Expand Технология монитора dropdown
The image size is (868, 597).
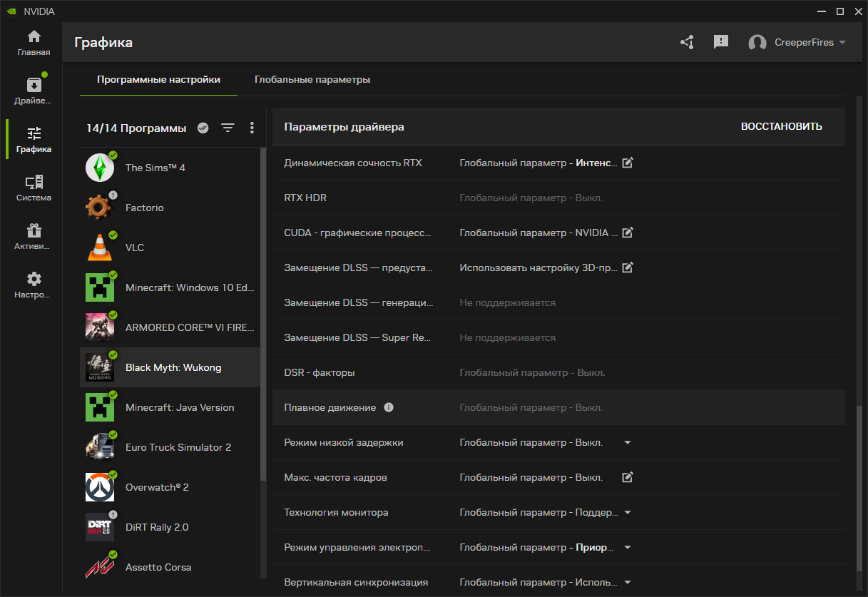point(628,512)
